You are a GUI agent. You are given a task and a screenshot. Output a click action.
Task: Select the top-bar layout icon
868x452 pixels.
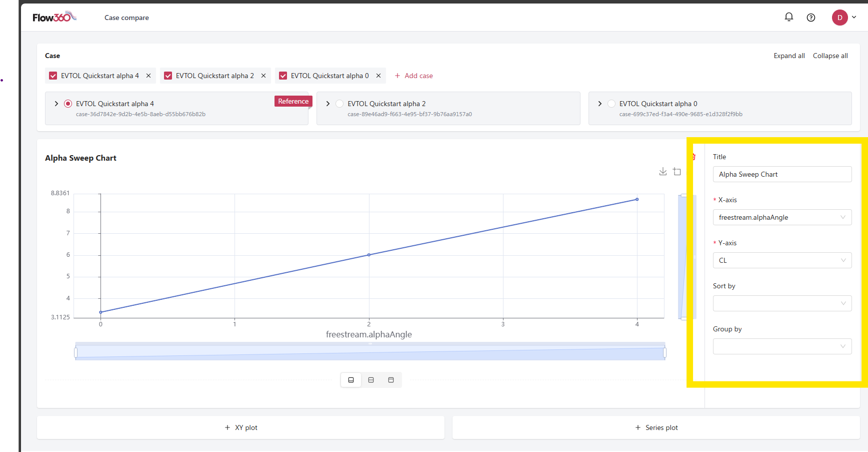(x=391, y=380)
